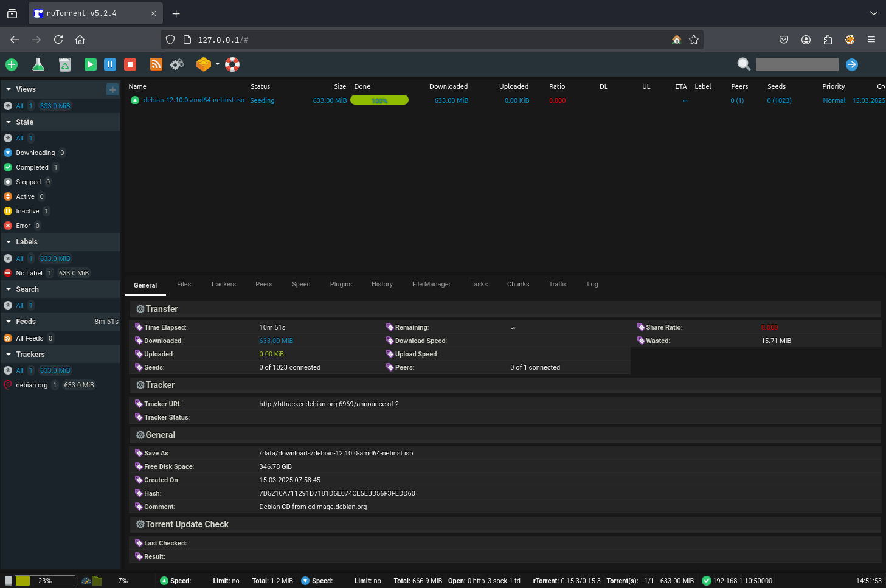
Task: Open Firefox hamburger application menu
Action: click(x=871, y=40)
